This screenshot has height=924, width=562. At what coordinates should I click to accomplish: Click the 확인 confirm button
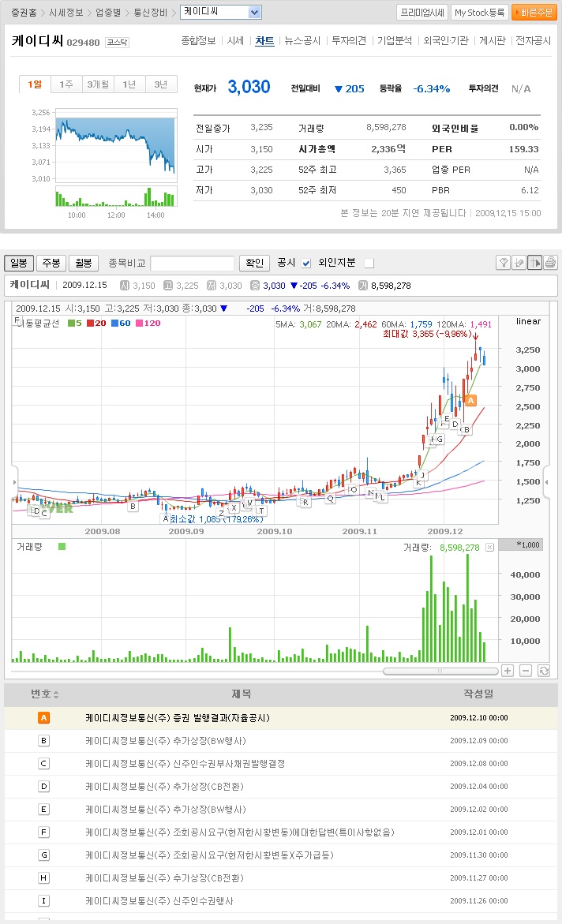pyautogui.click(x=255, y=263)
